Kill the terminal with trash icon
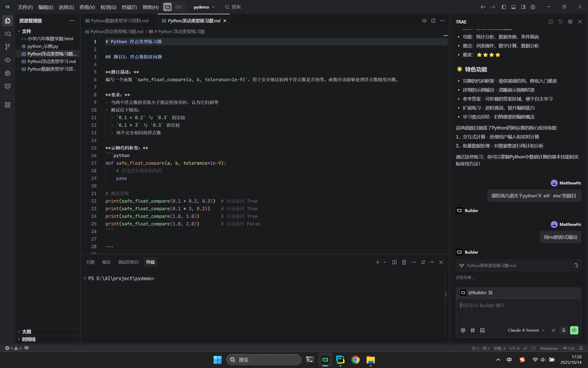588x368 pixels. point(404,262)
